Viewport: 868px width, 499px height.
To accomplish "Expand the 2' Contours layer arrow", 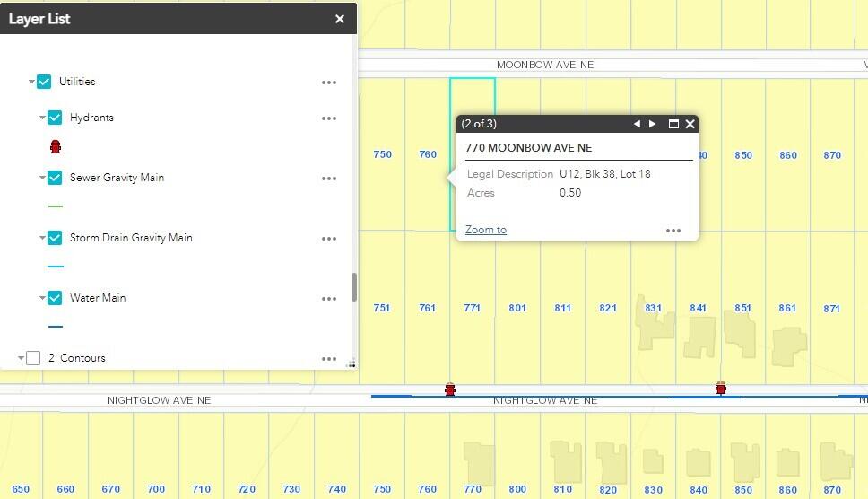I will coord(21,358).
